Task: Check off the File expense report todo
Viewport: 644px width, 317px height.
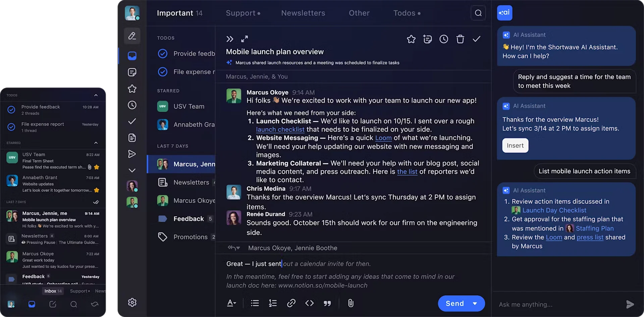Action: coord(162,72)
